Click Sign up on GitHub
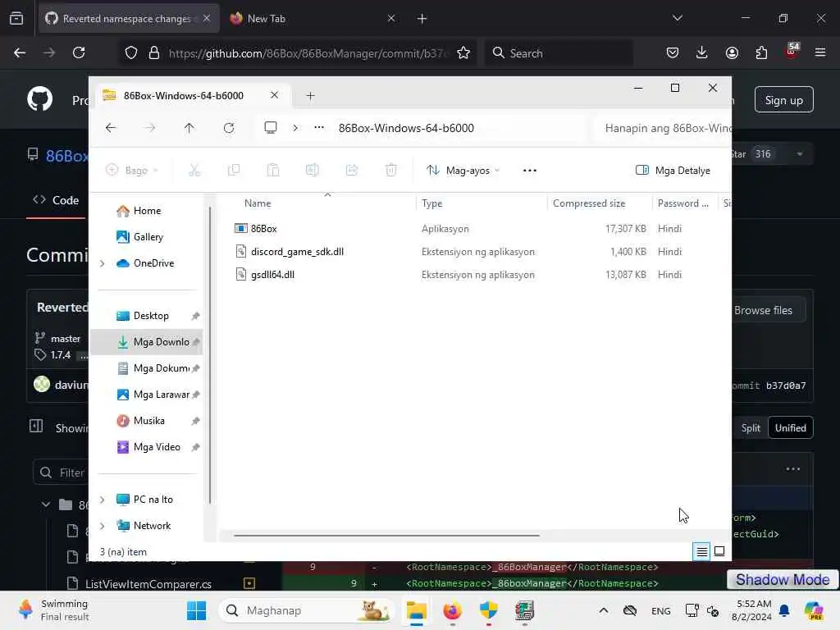840x630 pixels. (x=783, y=100)
